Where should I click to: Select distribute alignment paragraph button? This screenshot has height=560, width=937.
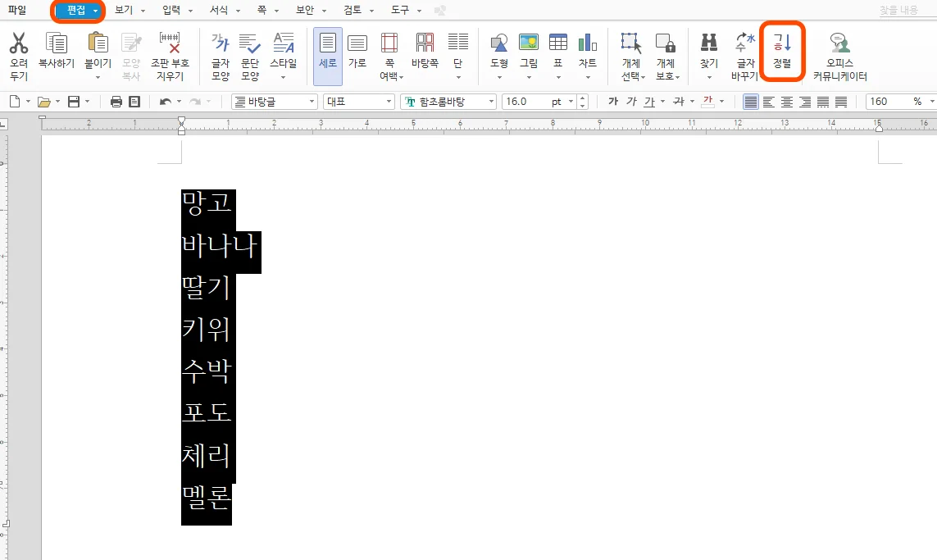tap(823, 102)
